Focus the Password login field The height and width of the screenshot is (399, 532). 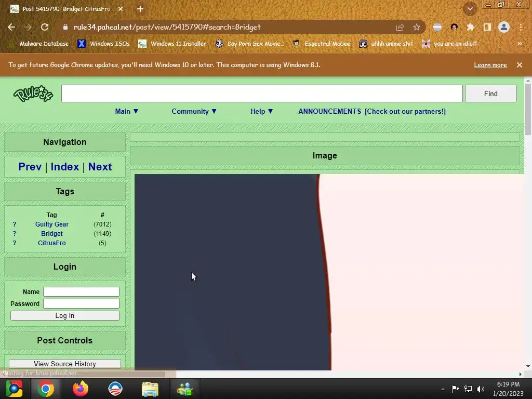coord(81,303)
